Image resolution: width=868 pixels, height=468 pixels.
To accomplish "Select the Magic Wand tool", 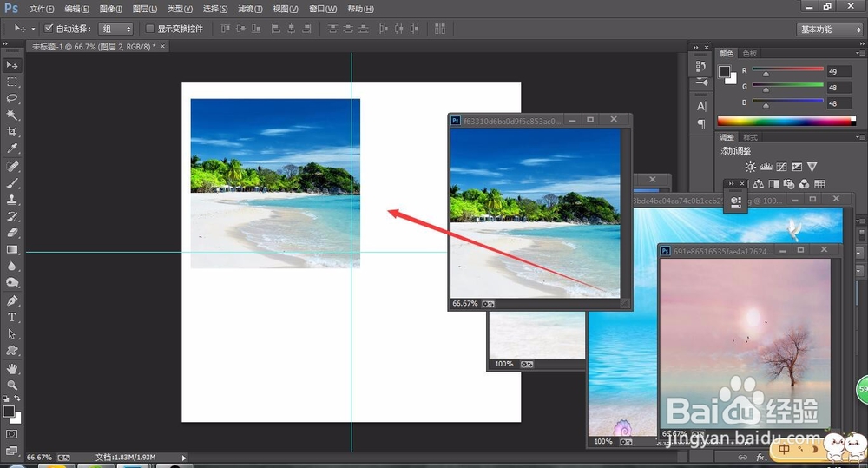I will coord(11,115).
